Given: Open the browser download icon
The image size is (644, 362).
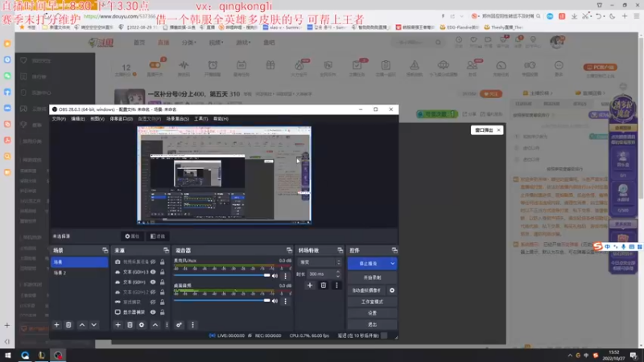Looking at the screenshot, I should pos(574,16).
